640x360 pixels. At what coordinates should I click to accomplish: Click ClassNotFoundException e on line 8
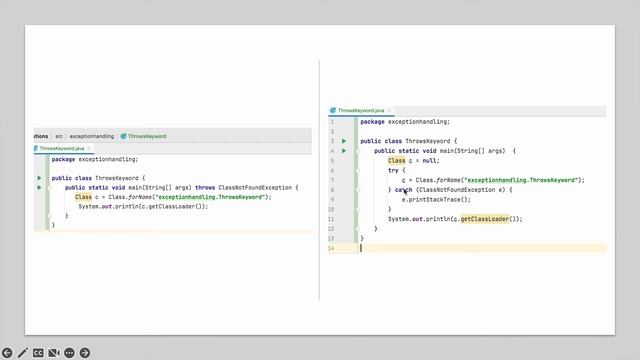(x=460, y=190)
